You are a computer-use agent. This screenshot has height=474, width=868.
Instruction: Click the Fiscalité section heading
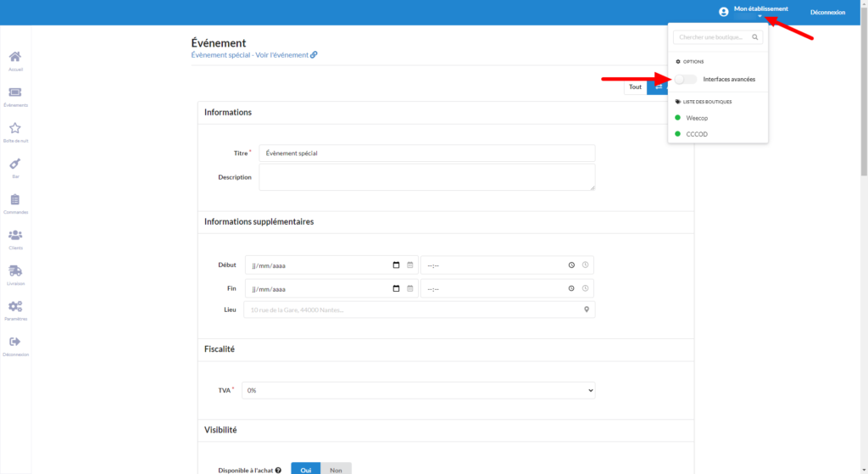point(220,349)
